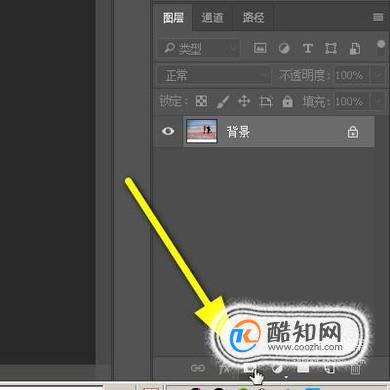Viewport: 390px width, 390px height.
Task: Click the lock image pixels brush icon
Action: pos(223,102)
